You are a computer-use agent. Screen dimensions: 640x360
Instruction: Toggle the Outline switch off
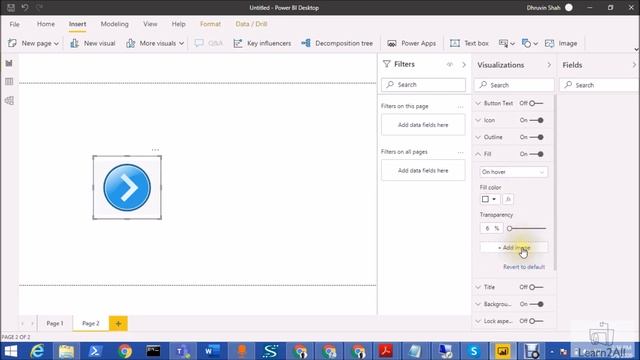point(536,137)
